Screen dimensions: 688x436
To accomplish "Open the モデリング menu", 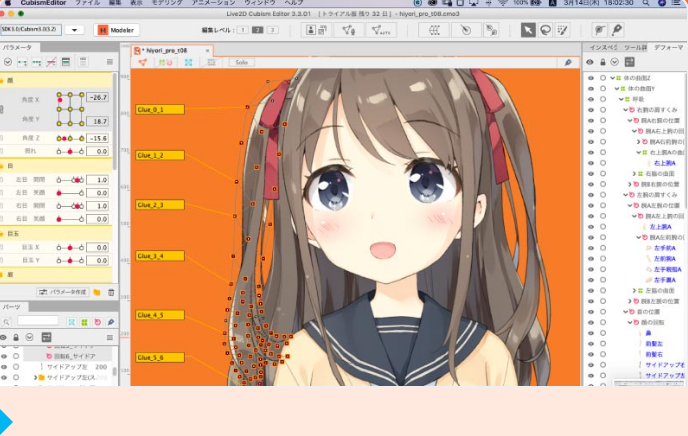I will [167, 3].
